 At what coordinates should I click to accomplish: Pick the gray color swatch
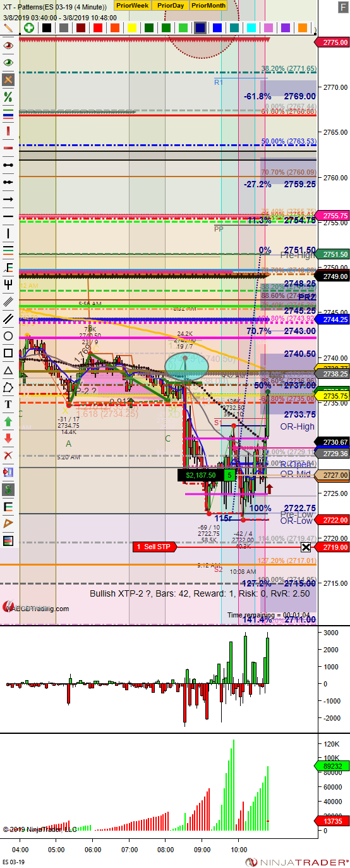63,28
